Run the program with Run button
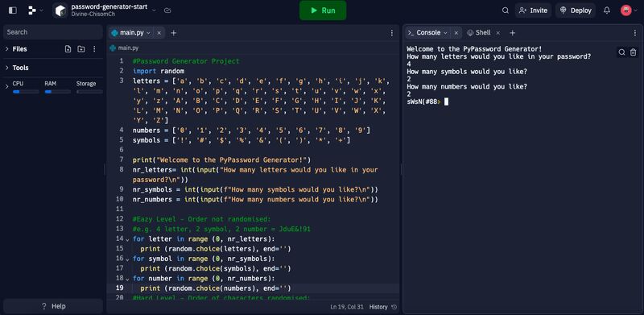This screenshot has width=644, height=315. [323, 10]
